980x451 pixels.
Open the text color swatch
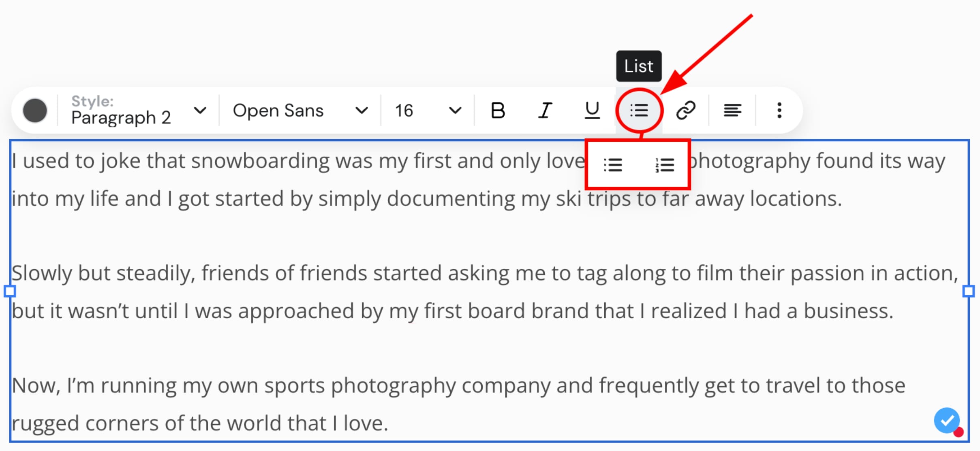[x=35, y=110]
